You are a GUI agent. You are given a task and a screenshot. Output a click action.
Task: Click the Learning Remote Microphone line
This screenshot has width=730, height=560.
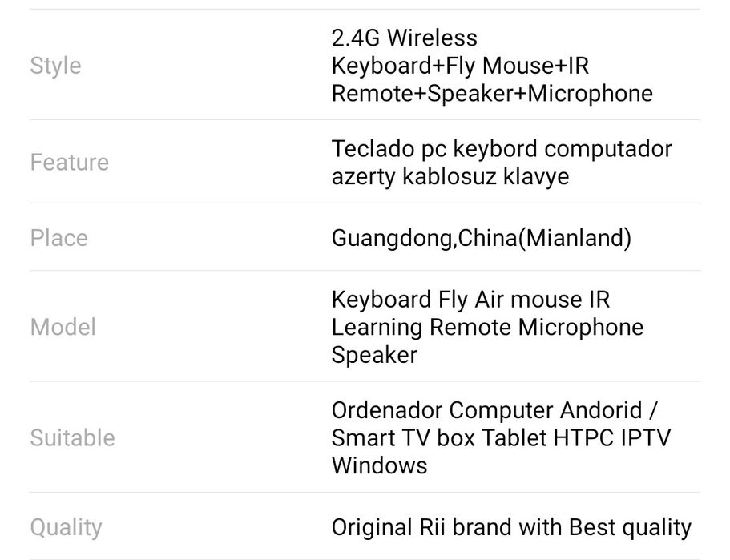click(487, 327)
